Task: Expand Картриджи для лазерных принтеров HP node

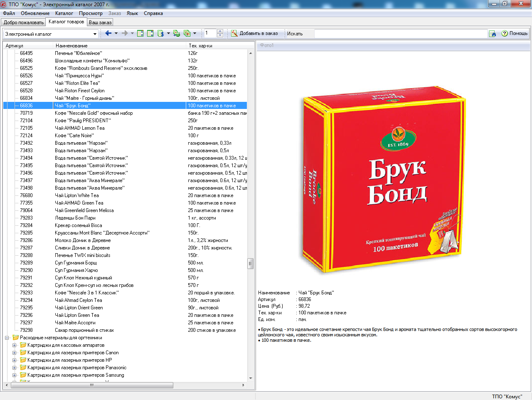Action: coord(15,360)
